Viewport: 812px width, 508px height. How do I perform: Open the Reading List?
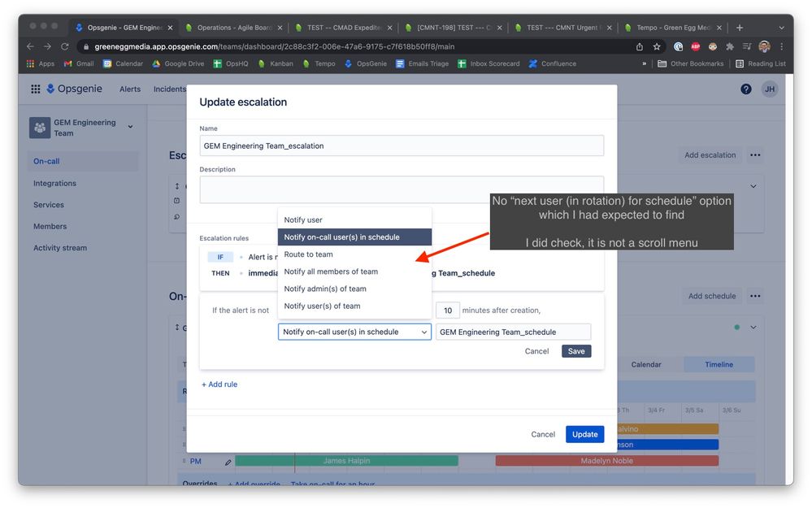760,63
